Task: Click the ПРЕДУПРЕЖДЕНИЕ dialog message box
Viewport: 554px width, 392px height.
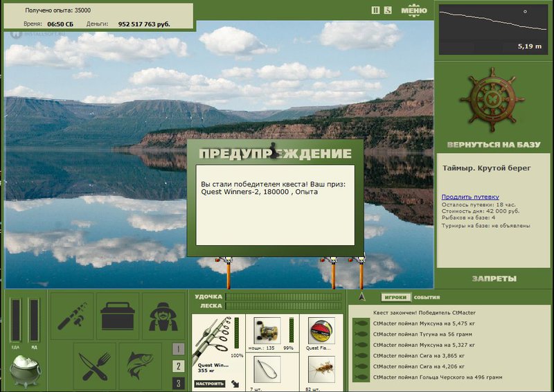Action: click(x=275, y=205)
